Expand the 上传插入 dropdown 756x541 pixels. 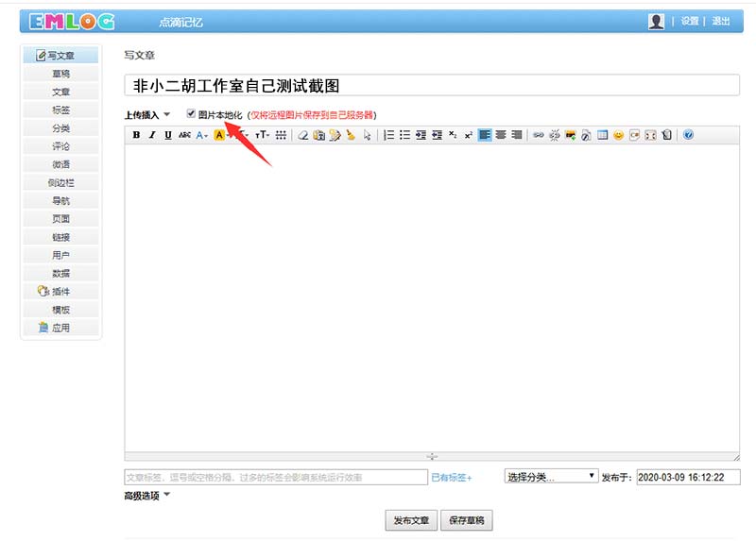click(147, 114)
